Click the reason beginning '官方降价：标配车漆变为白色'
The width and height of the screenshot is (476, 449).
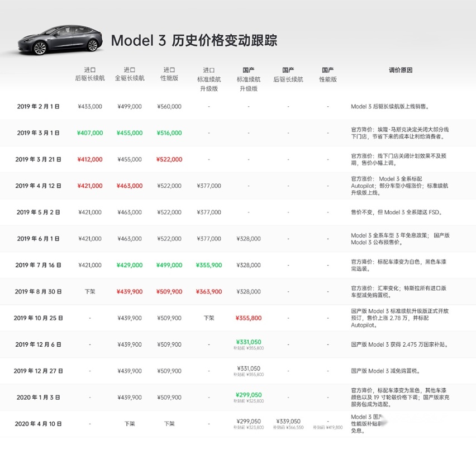click(398, 265)
